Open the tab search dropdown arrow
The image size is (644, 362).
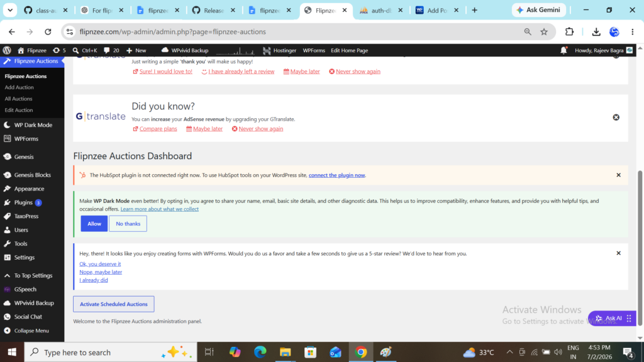click(10, 10)
